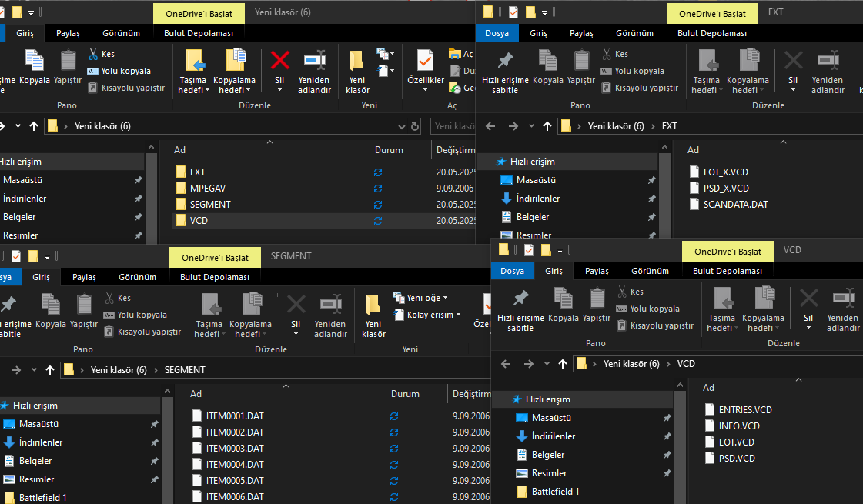
Task: Open Paylaş tab in SEGMENT window
Action: [84, 277]
